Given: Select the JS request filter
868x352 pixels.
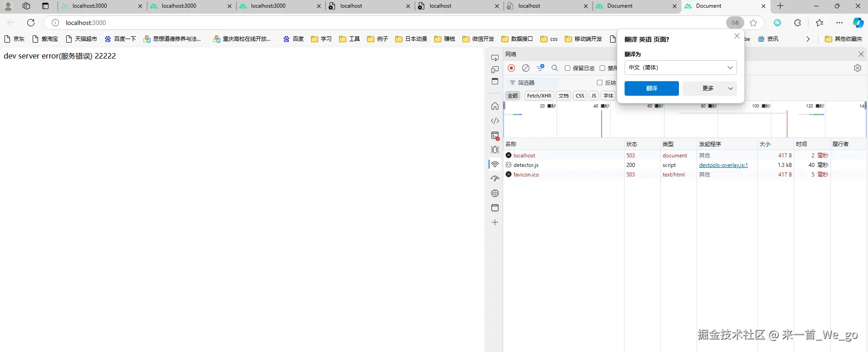Looking at the screenshot, I should 593,96.
